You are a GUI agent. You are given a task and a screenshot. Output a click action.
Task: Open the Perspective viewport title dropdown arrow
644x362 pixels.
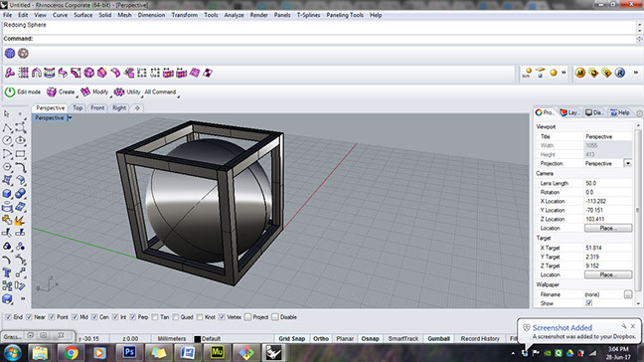tap(70, 118)
